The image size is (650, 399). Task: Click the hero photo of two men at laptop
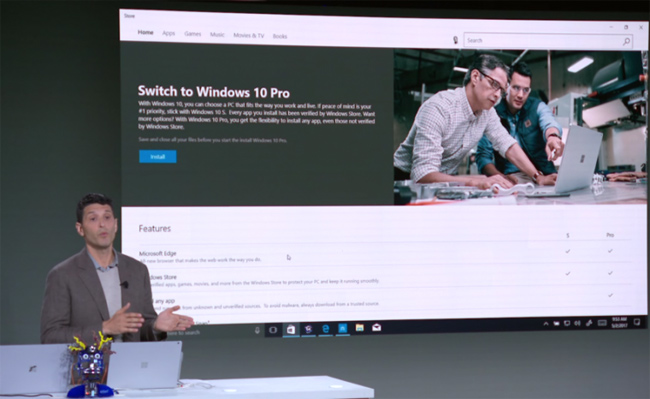pos(520,127)
